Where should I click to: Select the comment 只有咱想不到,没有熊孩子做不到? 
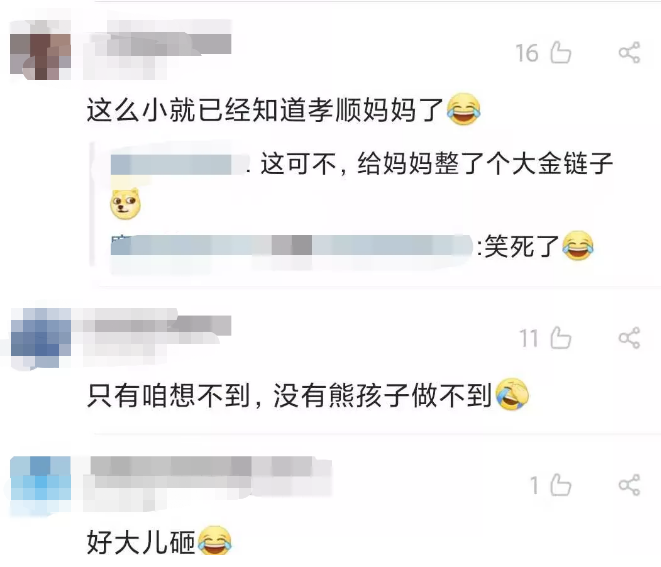point(289,396)
